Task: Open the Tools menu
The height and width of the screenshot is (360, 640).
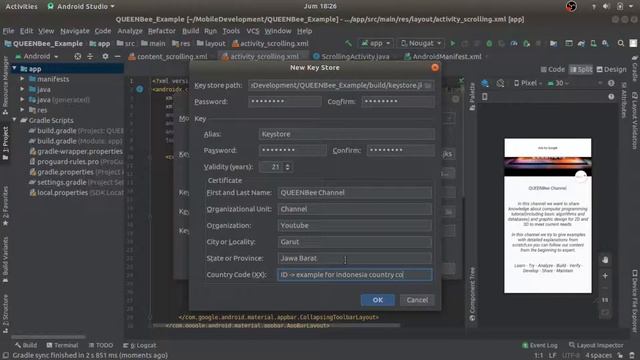Action: [x=231, y=31]
